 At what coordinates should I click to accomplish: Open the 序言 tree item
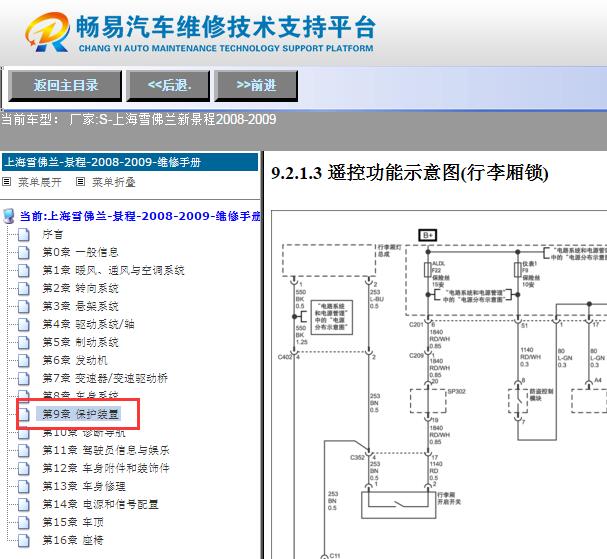coord(52,234)
